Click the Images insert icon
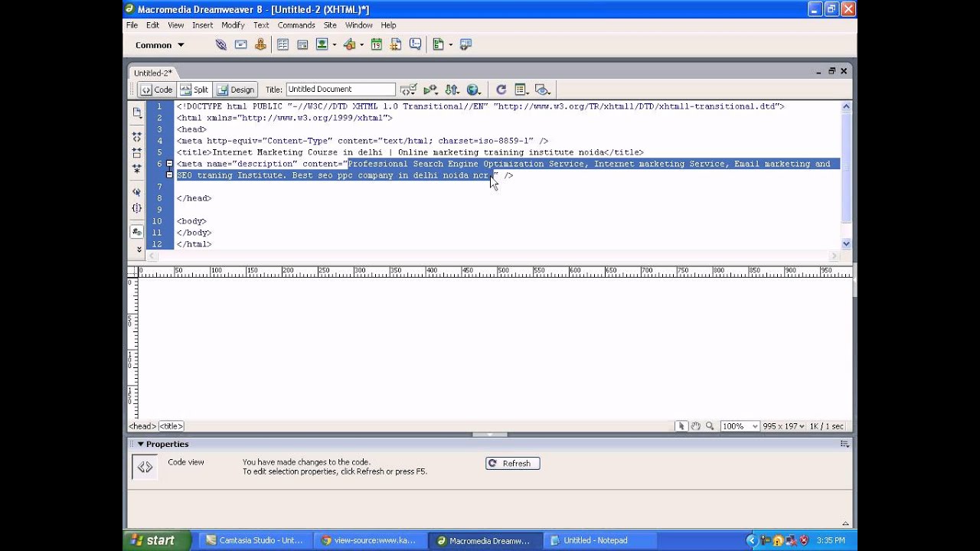 click(x=322, y=44)
